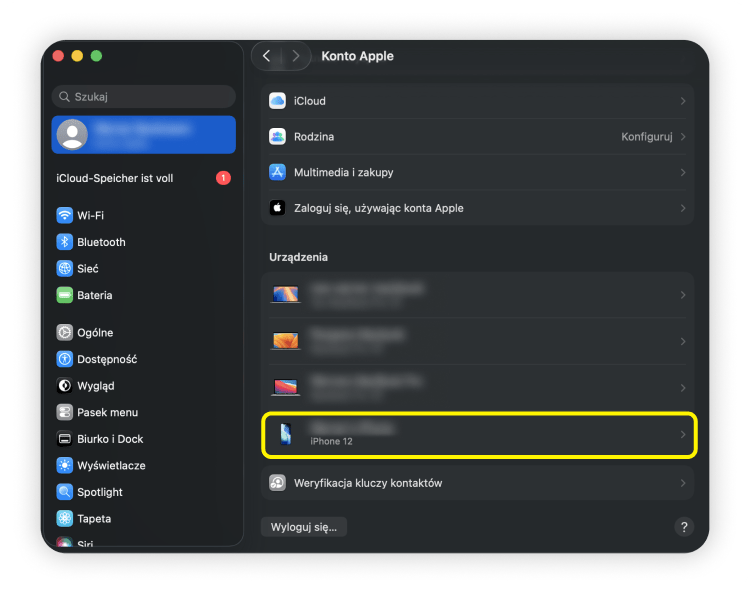Select Wi-Fi label in sidebar
The width and height of the screenshot is (750, 590).
(x=90, y=215)
